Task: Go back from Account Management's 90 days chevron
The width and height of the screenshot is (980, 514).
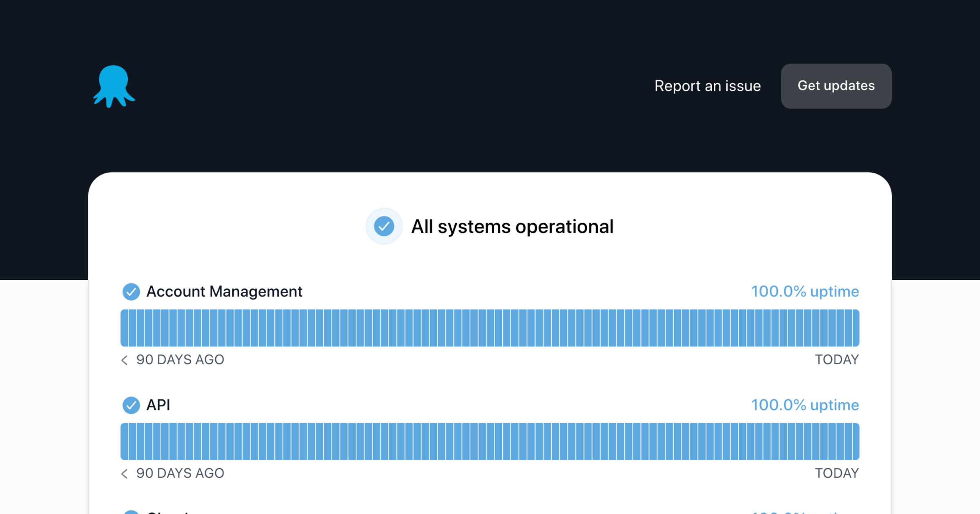Action: point(125,360)
